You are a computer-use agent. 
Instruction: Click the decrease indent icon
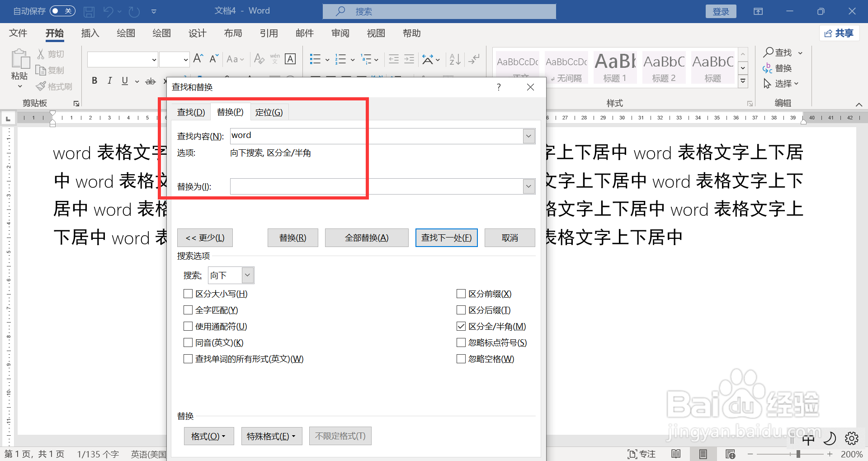click(394, 59)
